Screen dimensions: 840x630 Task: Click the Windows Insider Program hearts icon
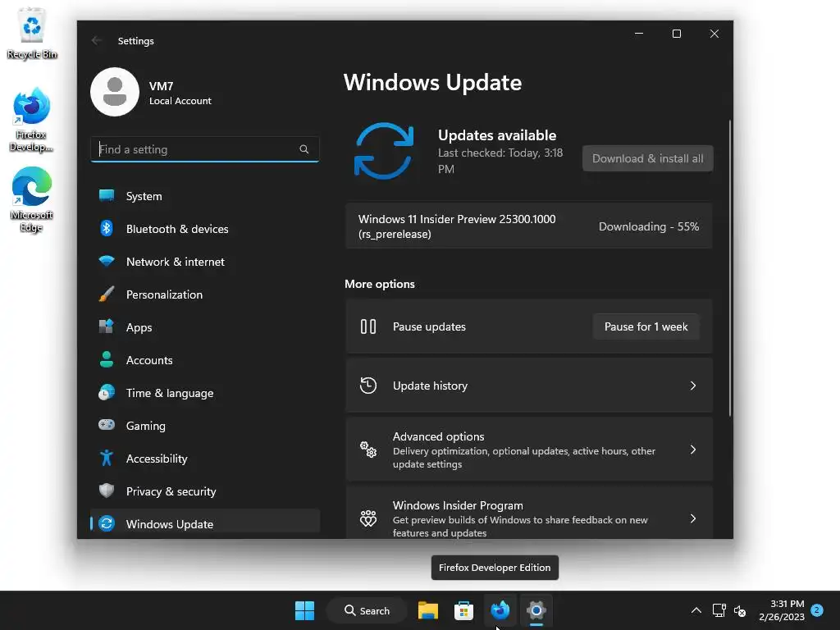[x=368, y=518]
